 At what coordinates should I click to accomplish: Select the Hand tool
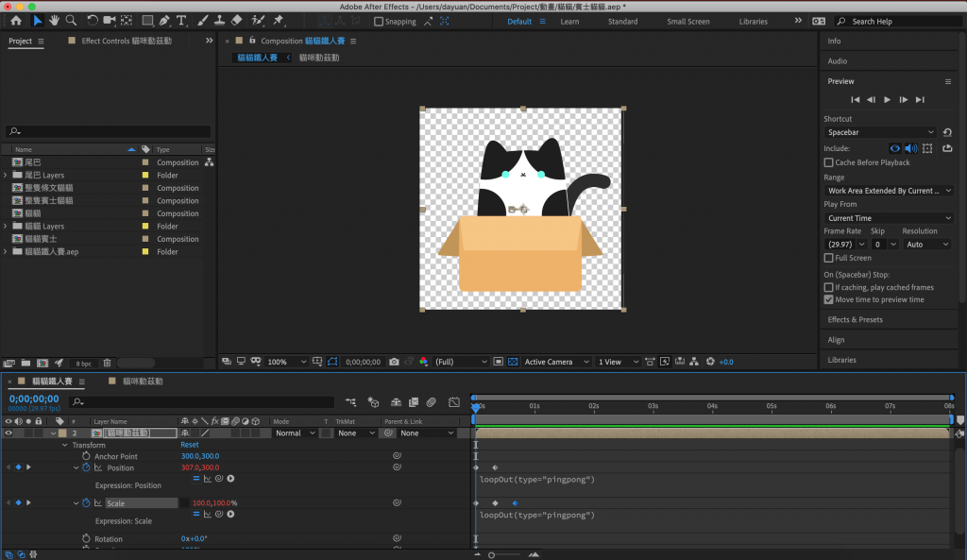(x=55, y=20)
